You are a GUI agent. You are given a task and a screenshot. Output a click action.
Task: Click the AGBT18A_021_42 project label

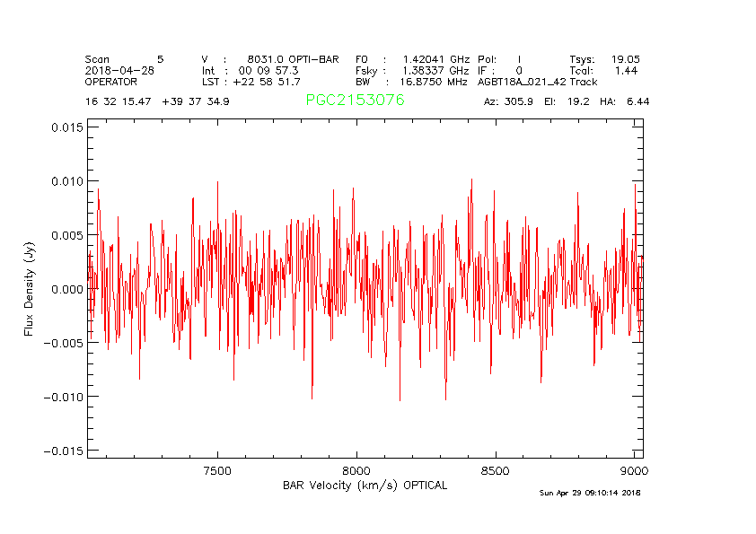(522, 81)
